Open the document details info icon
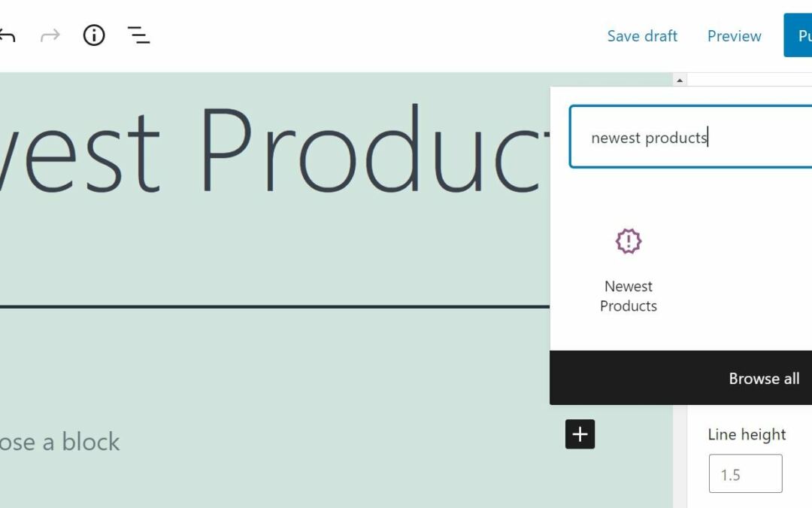 point(94,35)
